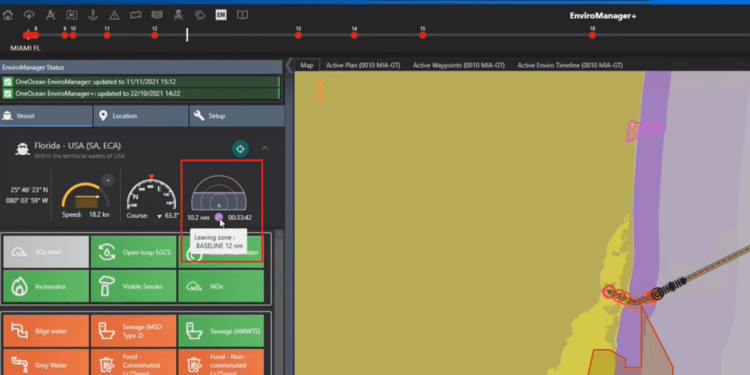Click the 00:33:42 time-to-zone value
Image resolution: width=750 pixels, height=375 pixels.
click(x=240, y=217)
